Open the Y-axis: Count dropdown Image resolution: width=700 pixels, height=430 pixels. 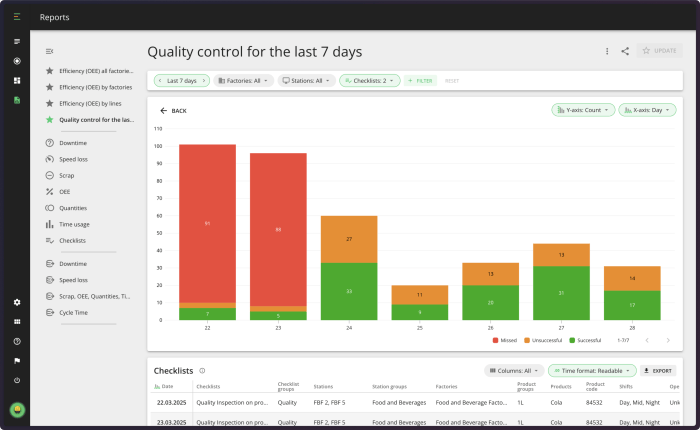[583, 110]
